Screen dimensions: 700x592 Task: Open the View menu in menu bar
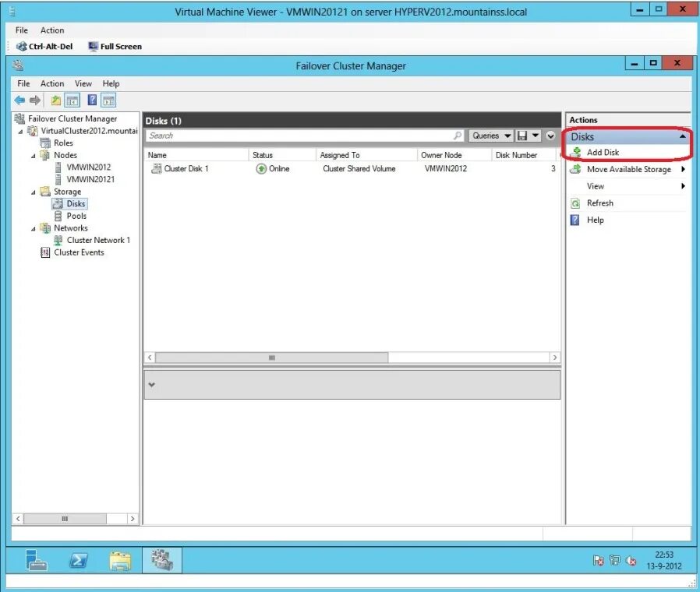point(83,83)
